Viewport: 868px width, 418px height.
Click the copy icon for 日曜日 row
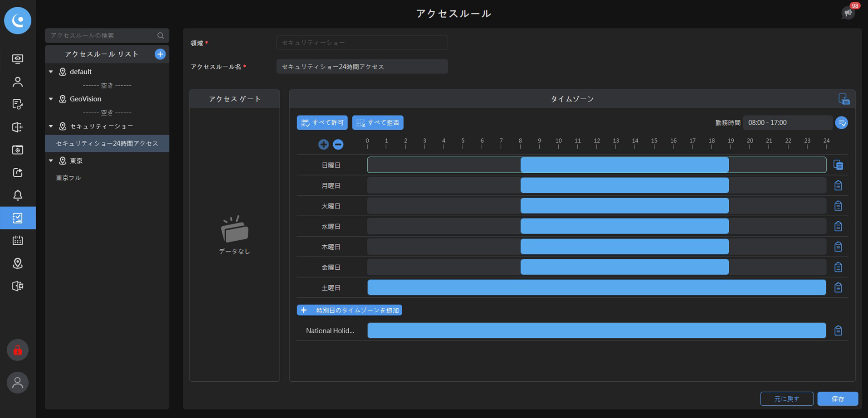point(838,165)
